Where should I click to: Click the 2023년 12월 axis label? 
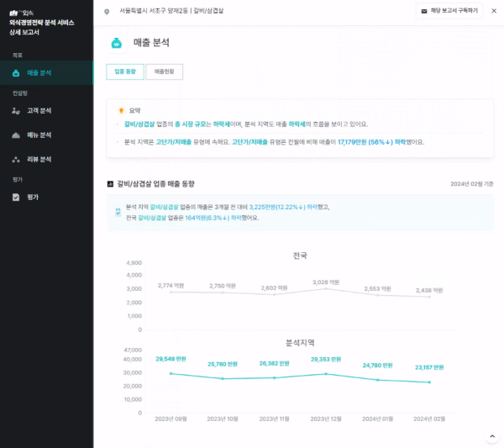[x=326, y=419]
